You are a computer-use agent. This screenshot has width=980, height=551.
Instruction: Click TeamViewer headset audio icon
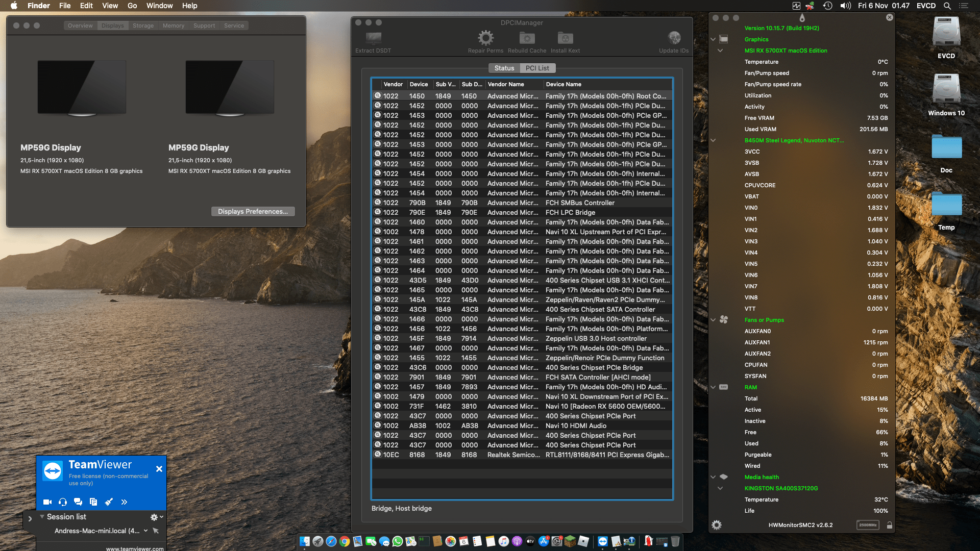click(63, 502)
